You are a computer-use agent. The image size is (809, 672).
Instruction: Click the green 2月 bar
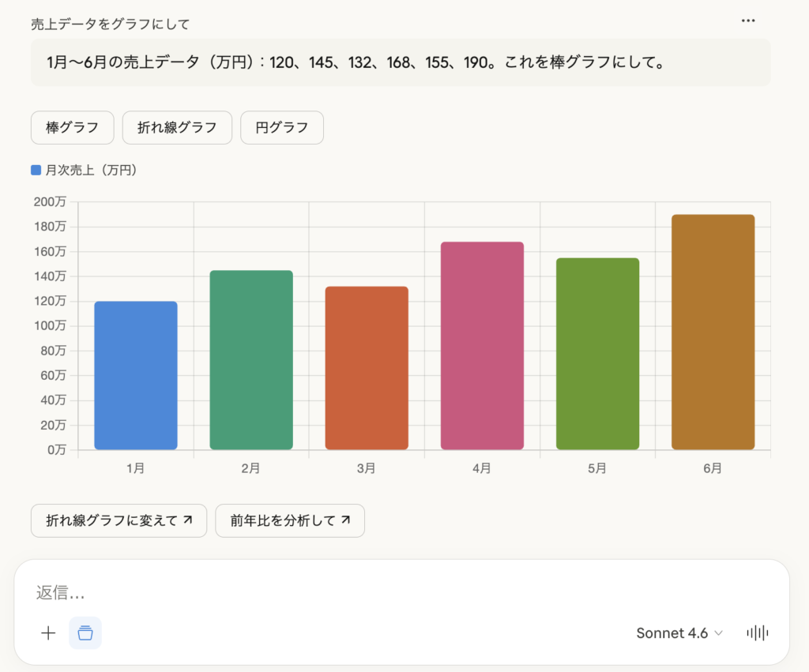pyautogui.click(x=251, y=360)
